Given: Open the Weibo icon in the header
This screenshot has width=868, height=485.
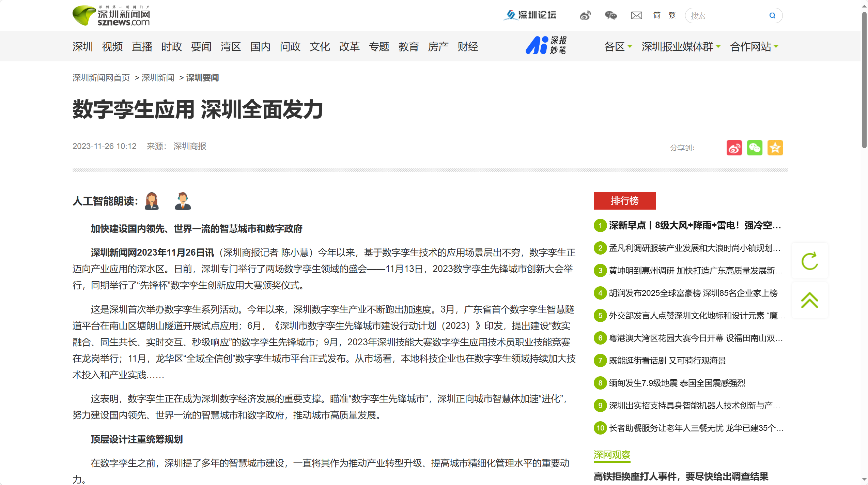Looking at the screenshot, I should click(585, 15).
